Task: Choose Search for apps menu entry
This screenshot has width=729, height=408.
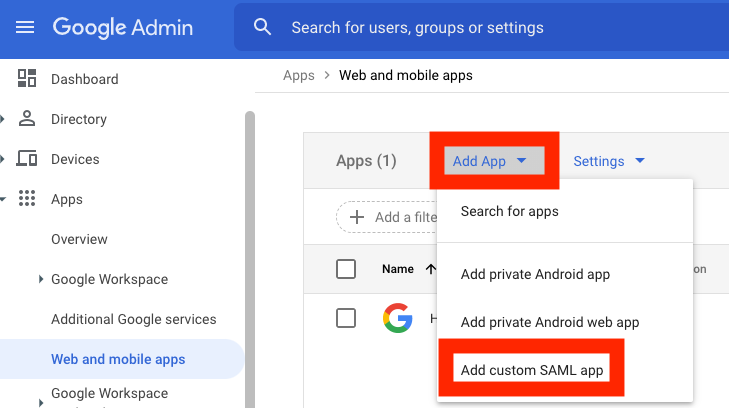Action: 565,211
